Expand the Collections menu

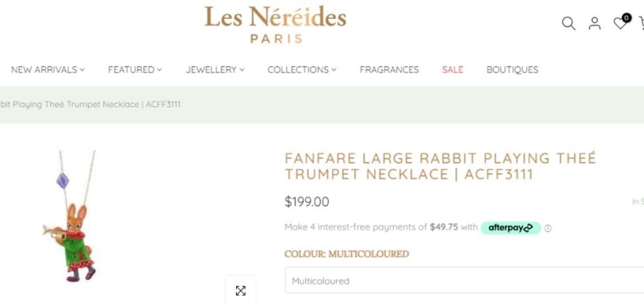302,70
